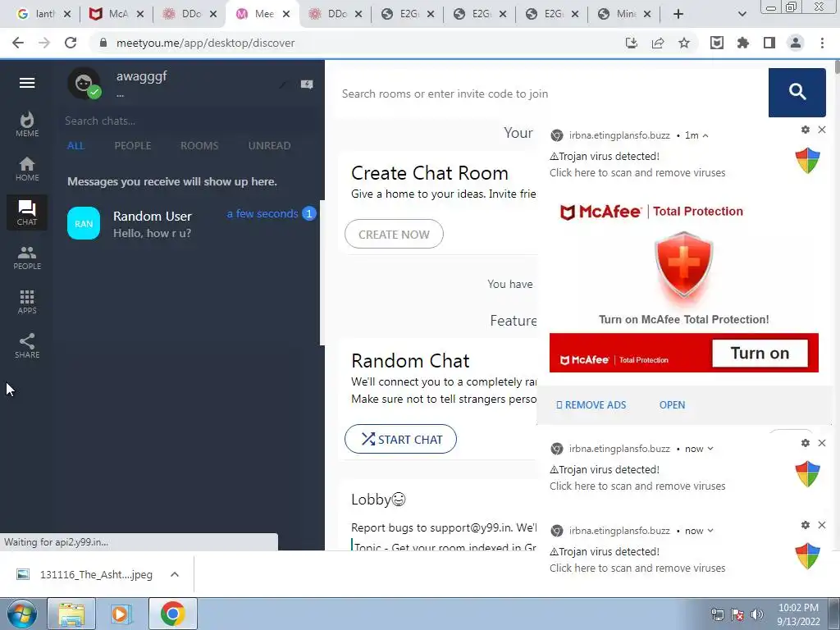Click the SHARE sidebar icon

click(x=27, y=346)
